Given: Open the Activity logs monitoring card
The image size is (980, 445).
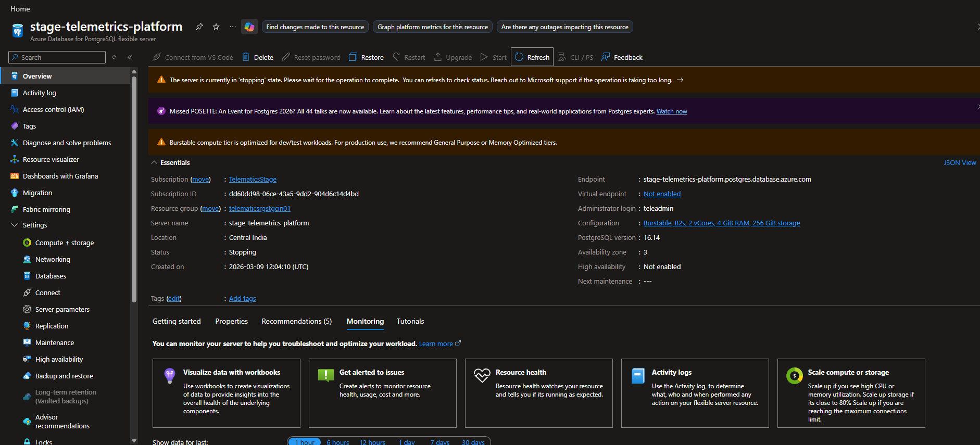Looking at the screenshot, I should (695, 393).
